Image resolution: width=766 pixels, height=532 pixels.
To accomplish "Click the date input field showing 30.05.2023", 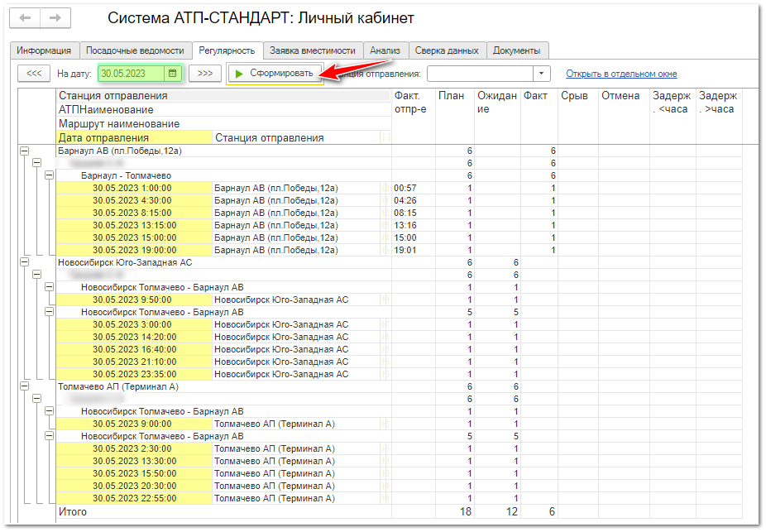I will coord(131,74).
